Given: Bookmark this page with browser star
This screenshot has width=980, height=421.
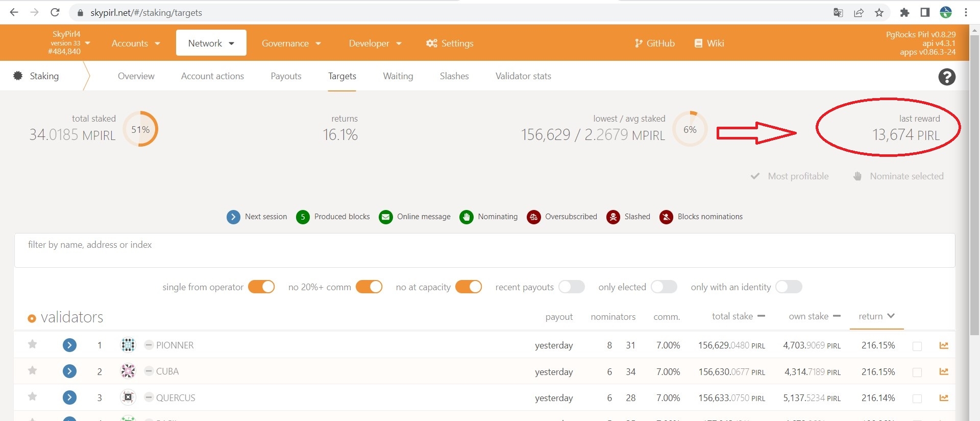Looking at the screenshot, I should point(879,13).
